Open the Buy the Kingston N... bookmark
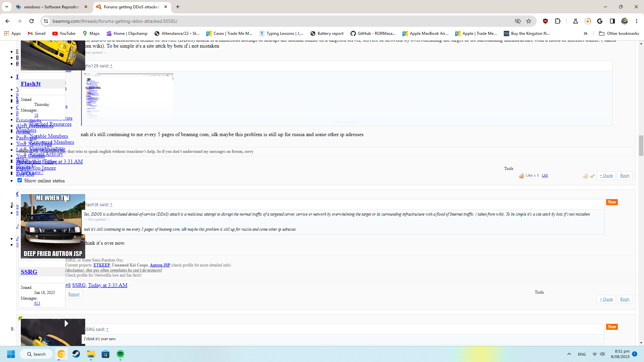The image size is (644, 362). [527, 34]
